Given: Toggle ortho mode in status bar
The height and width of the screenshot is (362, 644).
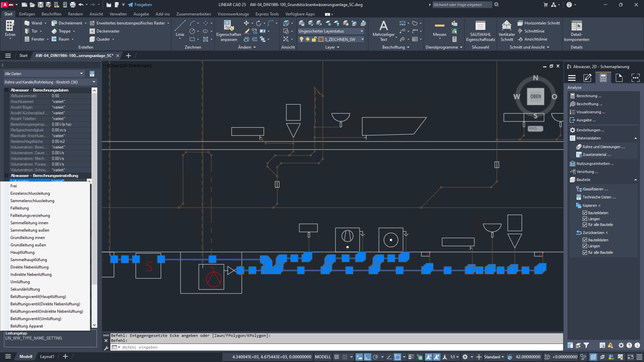Looking at the screenshot, I should (x=367, y=357).
